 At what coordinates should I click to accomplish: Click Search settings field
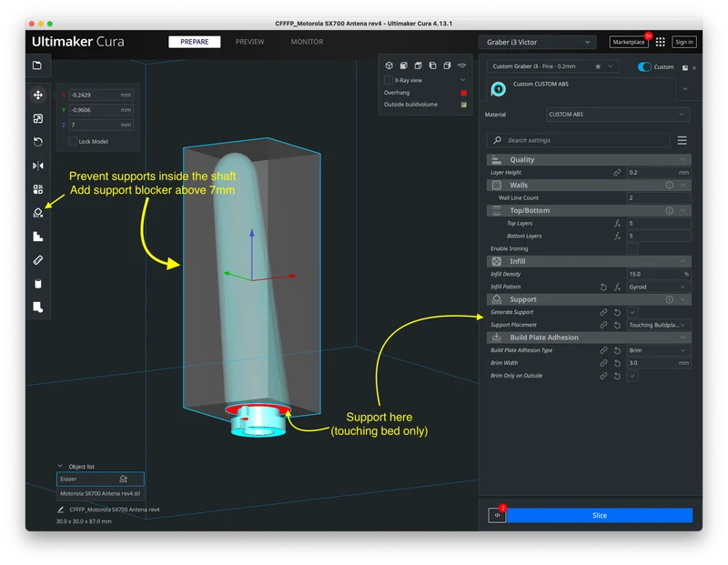click(x=578, y=140)
